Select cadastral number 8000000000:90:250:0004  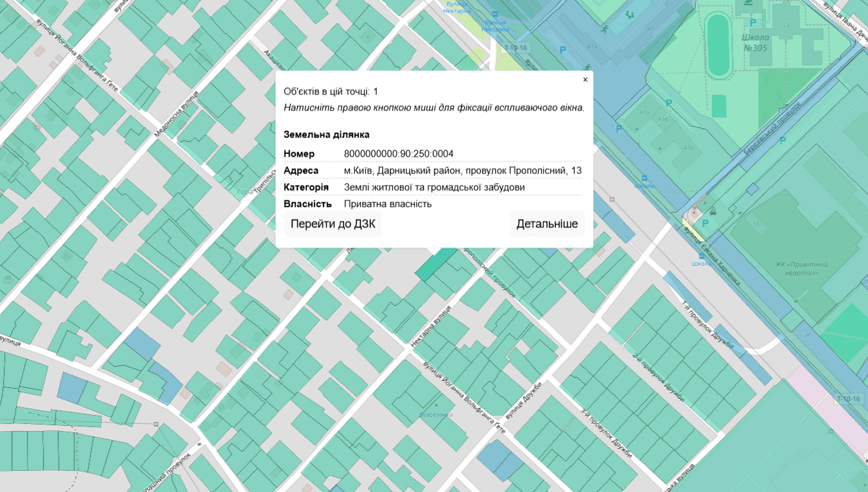click(x=399, y=154)
